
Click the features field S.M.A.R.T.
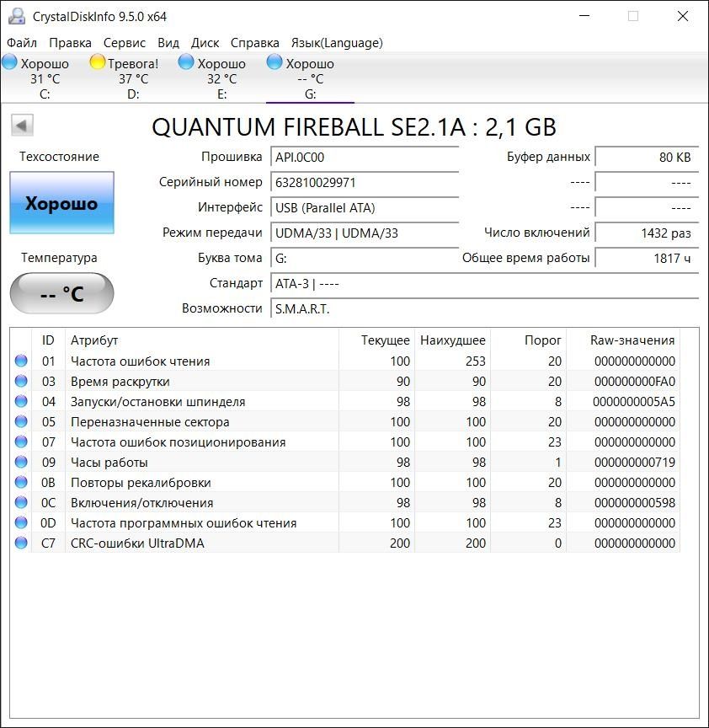[x=484, y=308]
